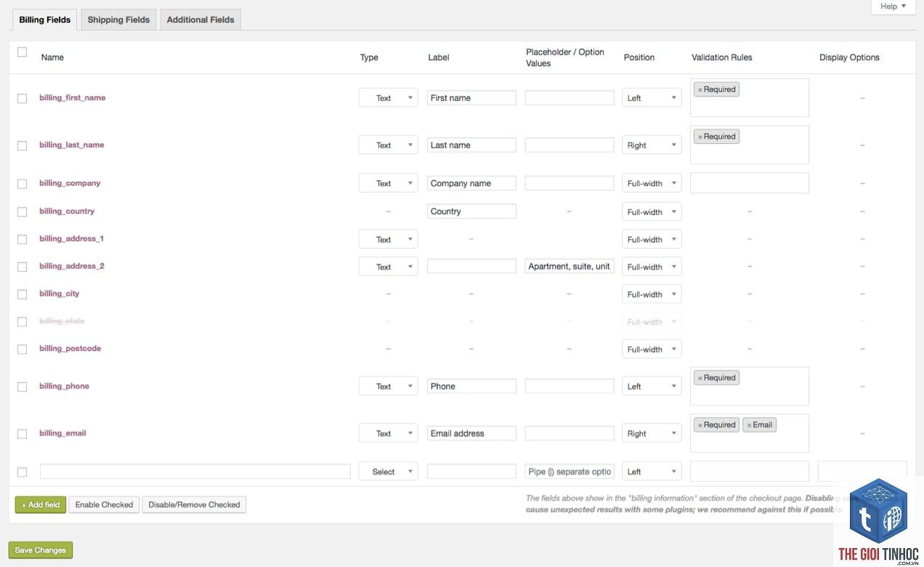Check the billing_address_2 row checkbox

click(x=22, y=267)
